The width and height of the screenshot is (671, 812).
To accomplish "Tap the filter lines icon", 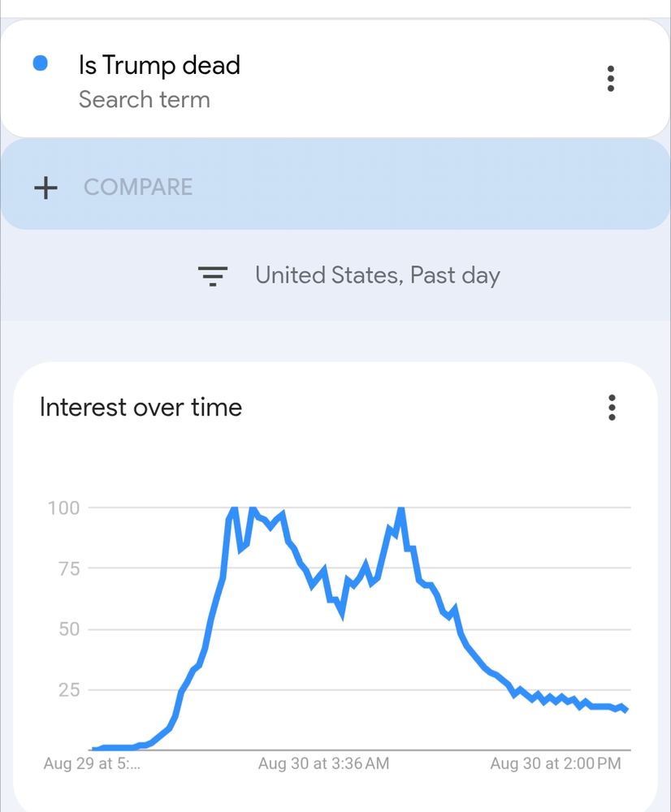I will click(x=213, y=276).
